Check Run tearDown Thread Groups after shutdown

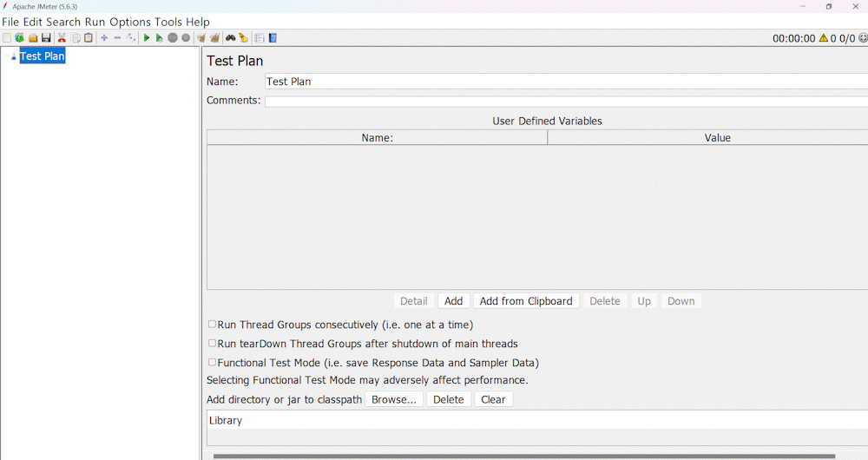tap(212, 343)
